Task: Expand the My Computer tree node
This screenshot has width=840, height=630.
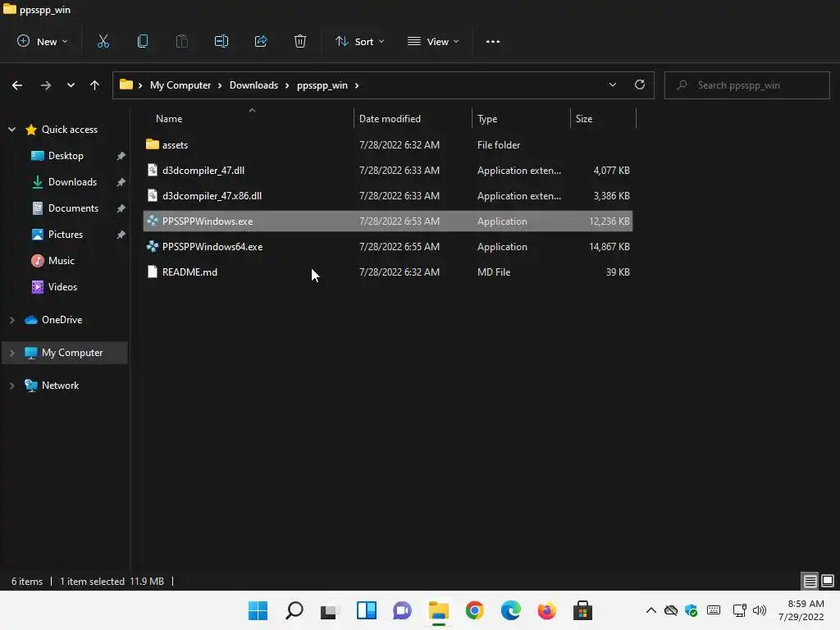Action: (11, 353)
